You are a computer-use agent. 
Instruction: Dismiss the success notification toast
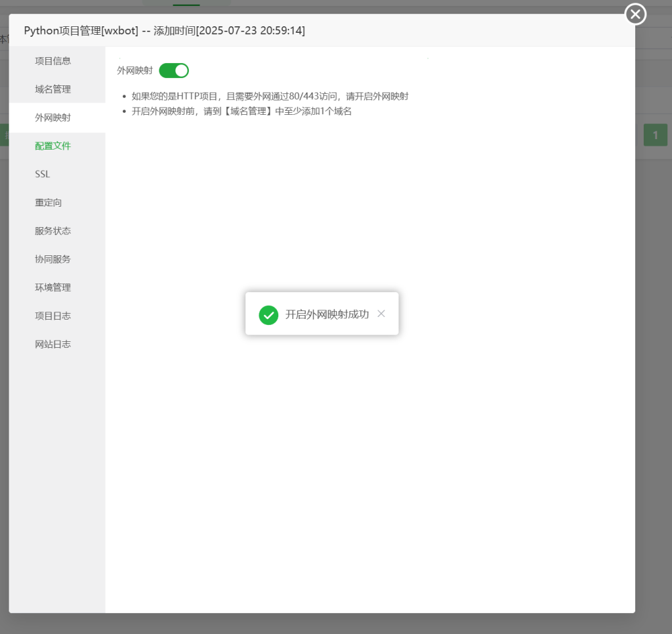click(x=381, y=314)
